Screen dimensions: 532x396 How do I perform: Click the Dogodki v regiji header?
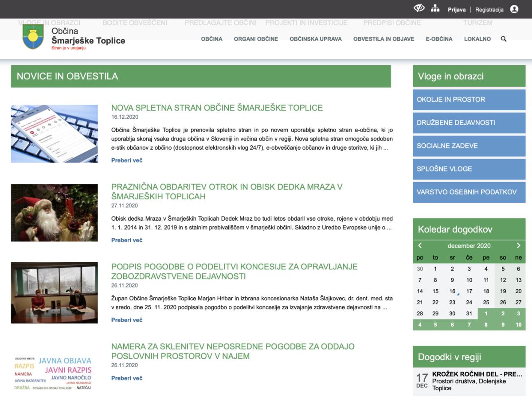pos(469,357)
